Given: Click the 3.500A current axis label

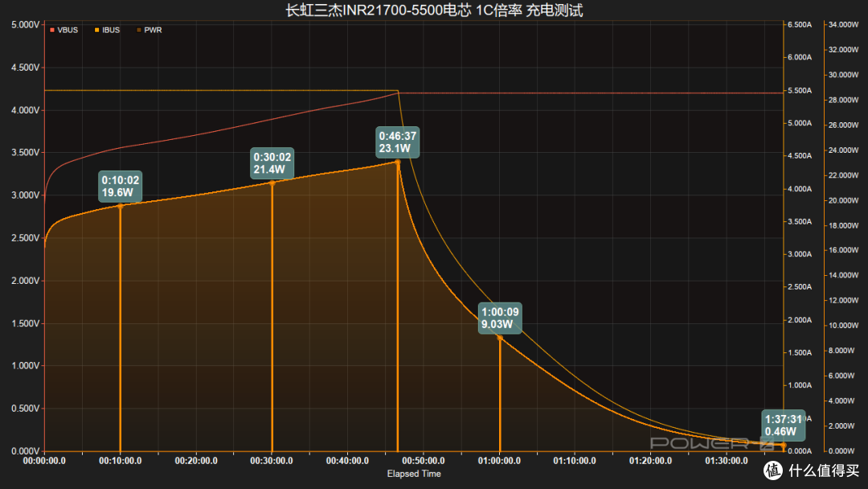Looking at the screenshot, I should point(800,221).
